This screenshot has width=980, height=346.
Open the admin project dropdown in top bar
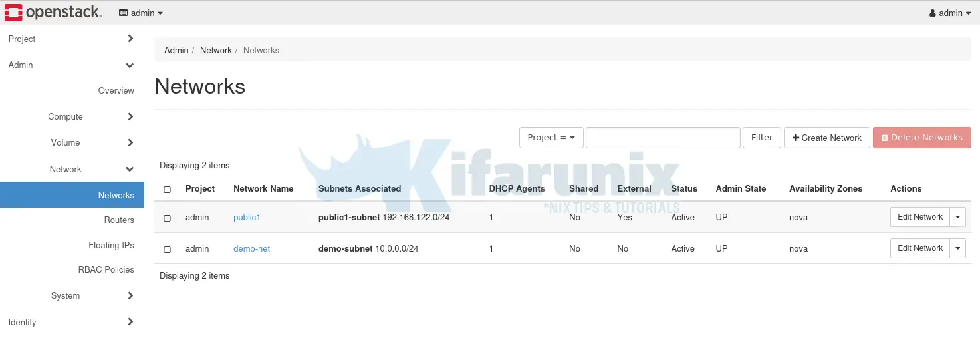point(140,13)
